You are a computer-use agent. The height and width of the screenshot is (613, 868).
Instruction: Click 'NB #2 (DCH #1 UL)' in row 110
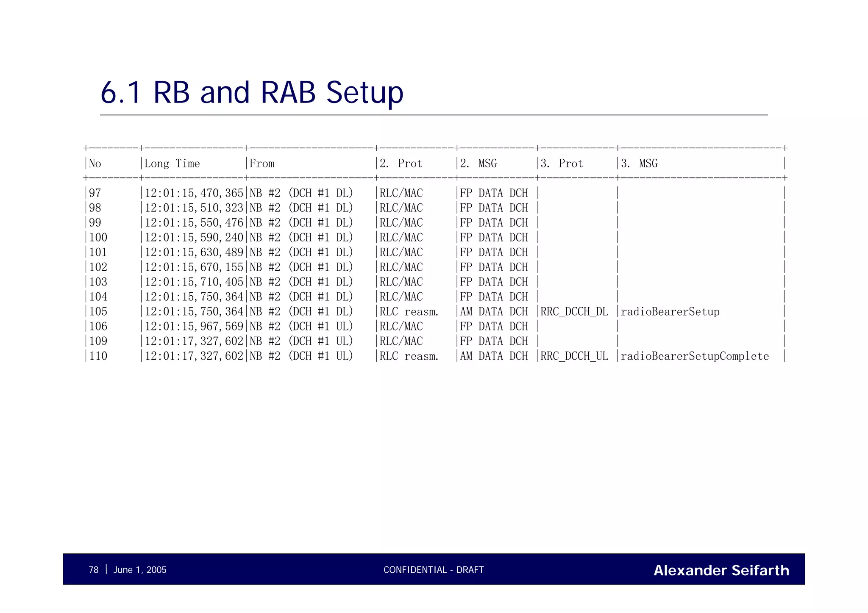tap(301, 356)
